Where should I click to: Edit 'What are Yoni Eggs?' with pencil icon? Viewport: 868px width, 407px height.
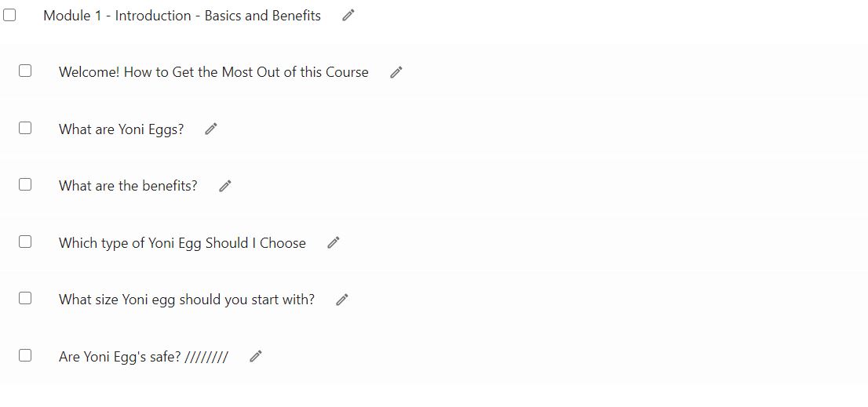(x=211, y=129)
